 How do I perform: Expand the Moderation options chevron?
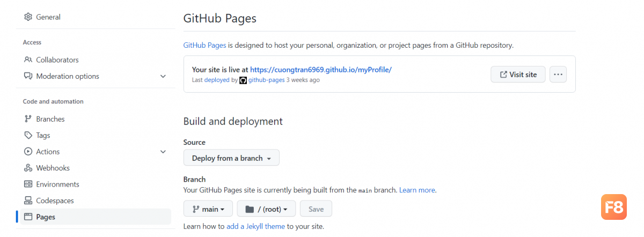163,76
